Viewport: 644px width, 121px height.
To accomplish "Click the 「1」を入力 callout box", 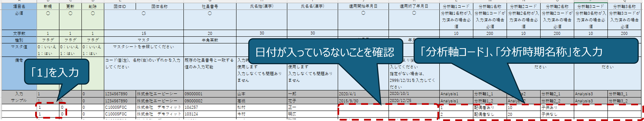I will 56,72.
